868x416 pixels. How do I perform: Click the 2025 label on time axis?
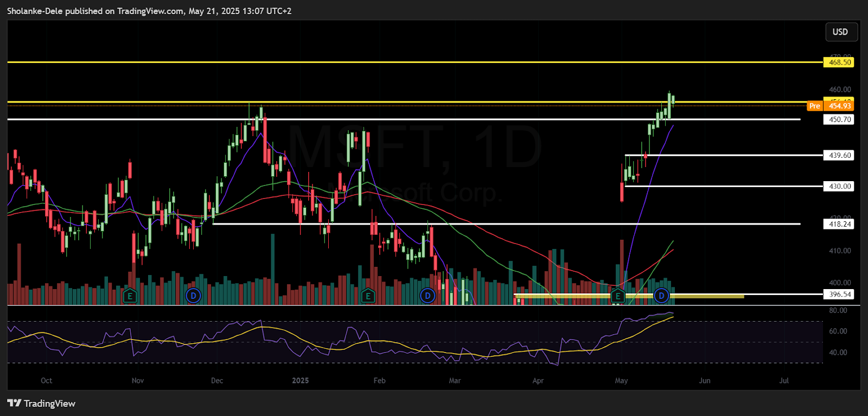click(x=301, y=380)
